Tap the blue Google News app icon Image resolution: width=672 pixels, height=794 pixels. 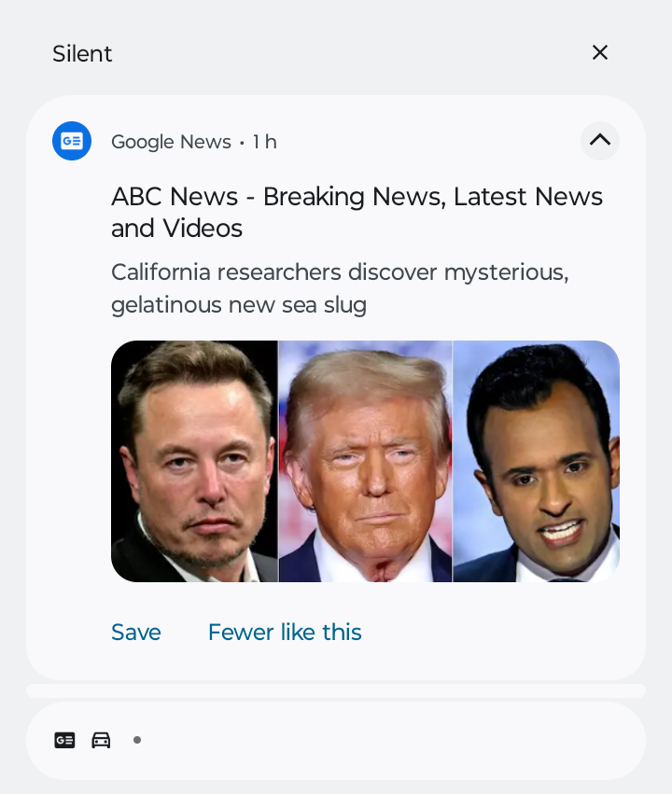(x=72, y=141)
